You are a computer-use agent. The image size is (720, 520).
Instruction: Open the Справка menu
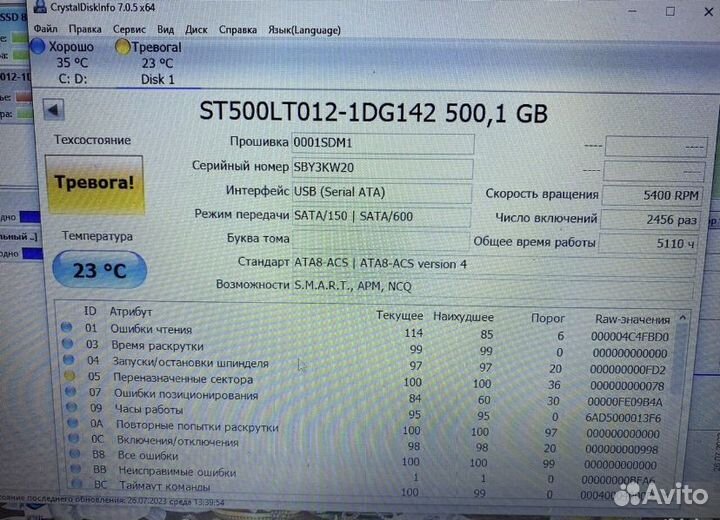238,30
